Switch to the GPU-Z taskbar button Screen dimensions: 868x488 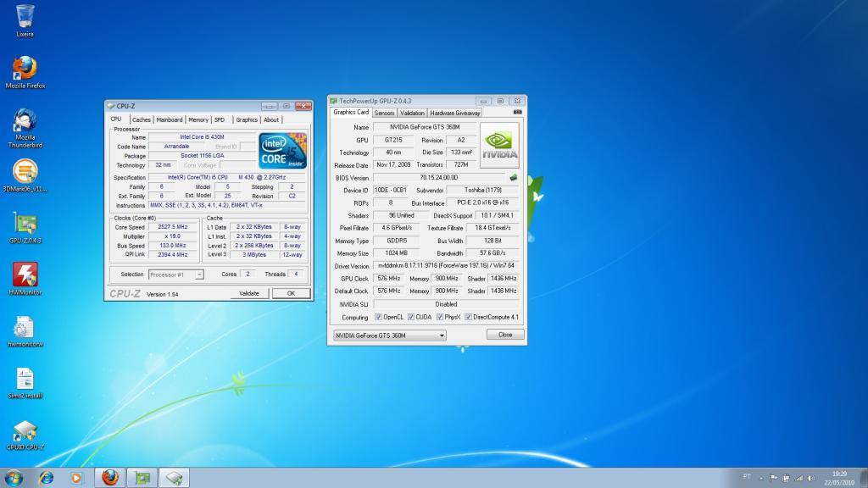tap(142, 478)
